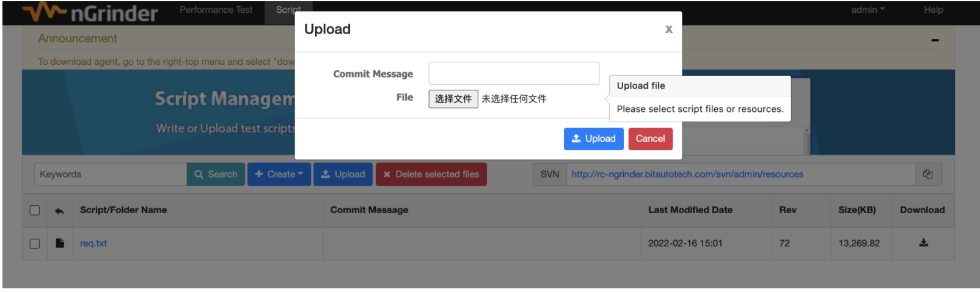Image resolution: width=980 pixels, height=292 pixels.
Task: Close the Upload dialog with X
Action: coord(668,29)
